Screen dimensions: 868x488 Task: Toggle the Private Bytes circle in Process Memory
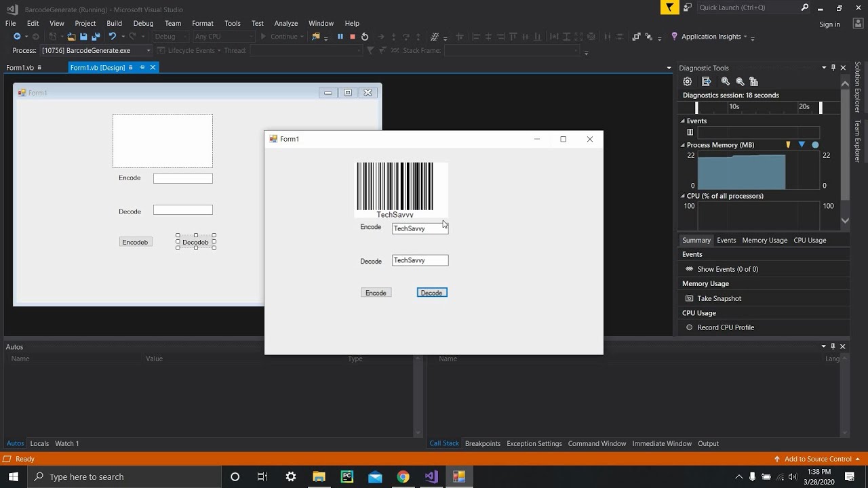point(815,145)
